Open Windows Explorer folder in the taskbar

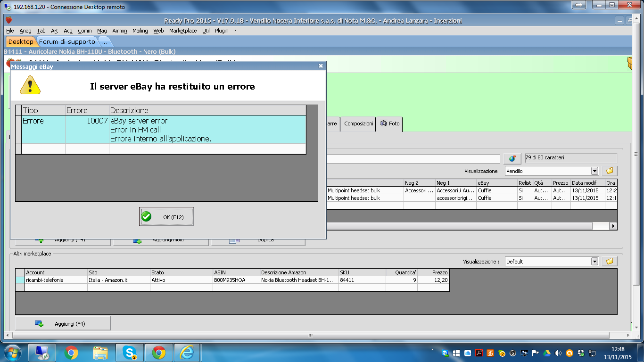coord(100,353)
